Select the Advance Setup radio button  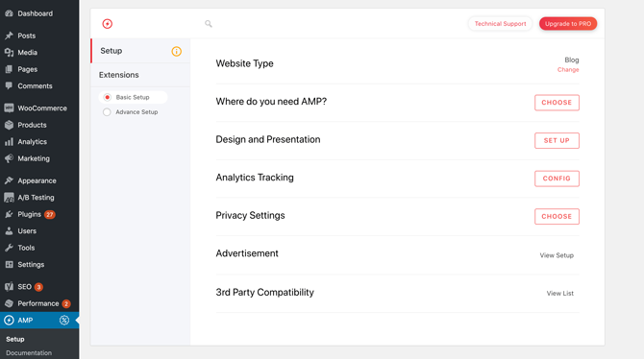pyautogui.click(x=107, y=112)
